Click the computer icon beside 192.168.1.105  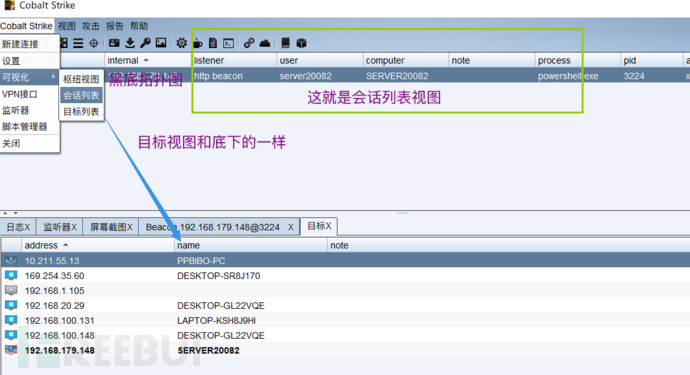click(x=11, y=290)
